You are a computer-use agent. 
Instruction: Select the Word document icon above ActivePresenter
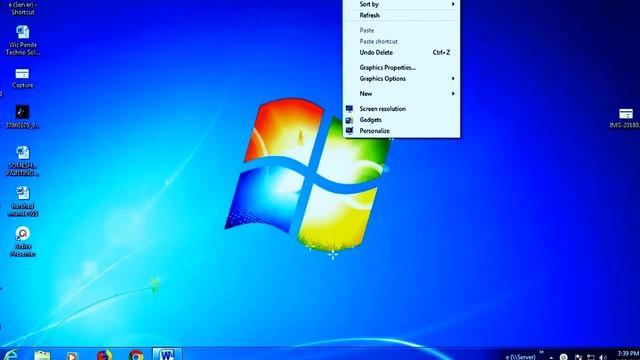coord(23,193)
